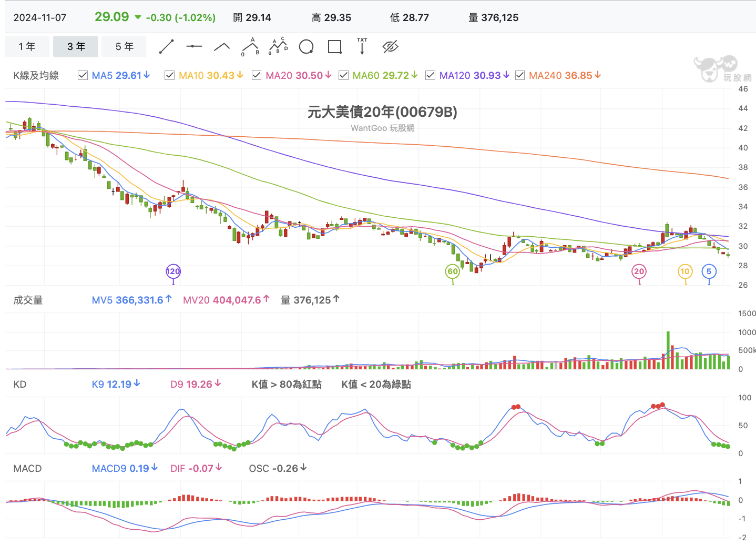This screenshot has height=545, width=756.
Task: Click the MACD indicator label
Action: tap(27, 469)
